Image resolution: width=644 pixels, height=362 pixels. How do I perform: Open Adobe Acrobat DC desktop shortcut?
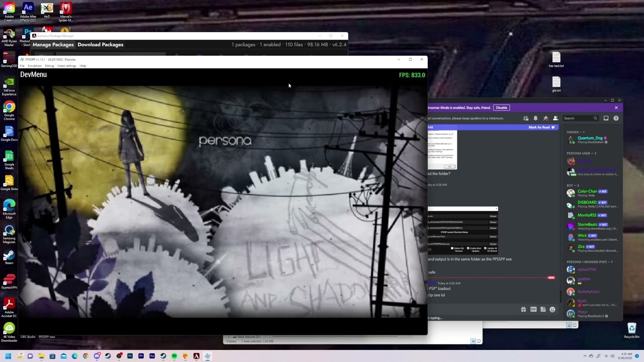click(9, 308)
